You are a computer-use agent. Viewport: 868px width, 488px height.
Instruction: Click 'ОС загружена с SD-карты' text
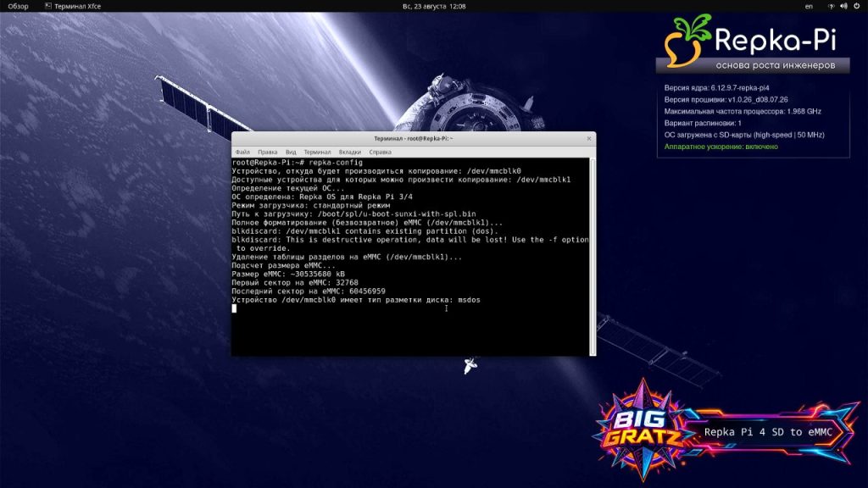point(706,135)
